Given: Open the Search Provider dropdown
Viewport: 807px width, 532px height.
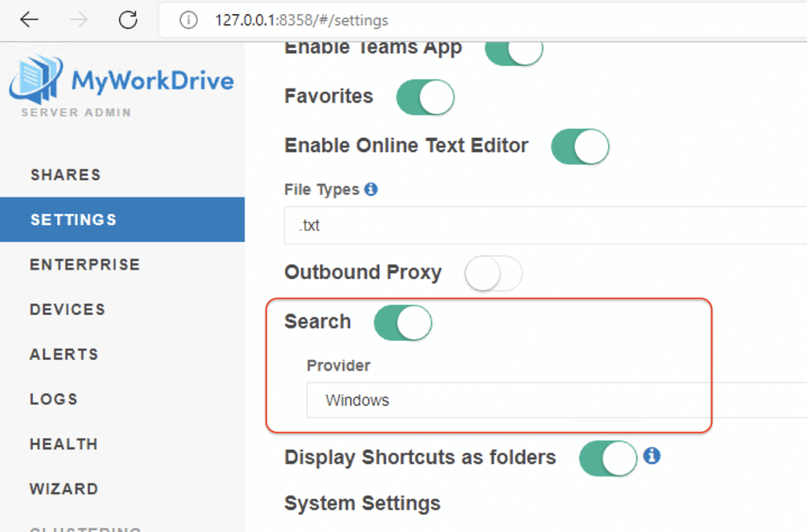Looking at the screenshot, I should (x=548, y=400).
